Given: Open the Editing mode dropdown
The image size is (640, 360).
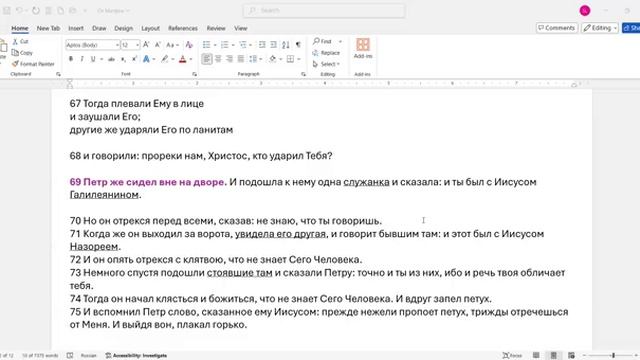Looking at the screenshot, I should tap(600, 28).
